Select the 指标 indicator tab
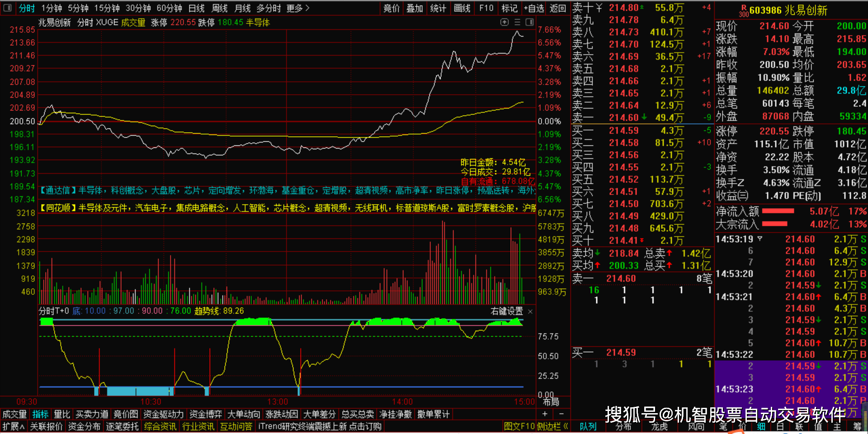The image size is (868, 434). coord(40,414)
